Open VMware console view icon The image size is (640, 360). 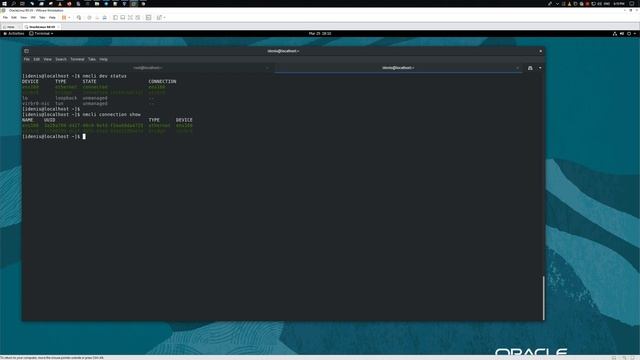point(149,18)
